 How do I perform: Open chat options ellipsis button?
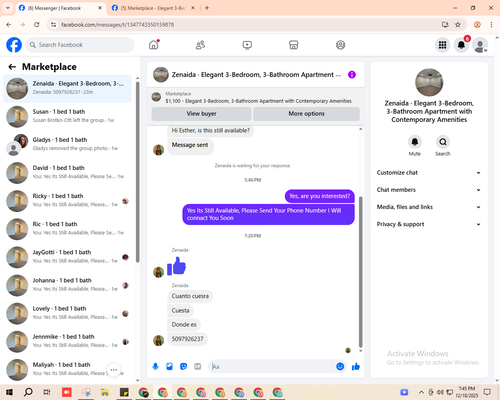(x=114, y=370)
